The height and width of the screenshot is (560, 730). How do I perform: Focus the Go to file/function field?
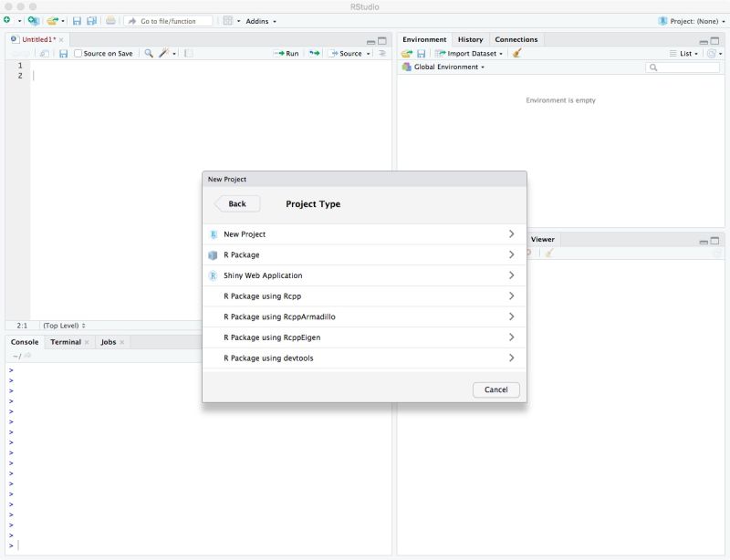168,21
